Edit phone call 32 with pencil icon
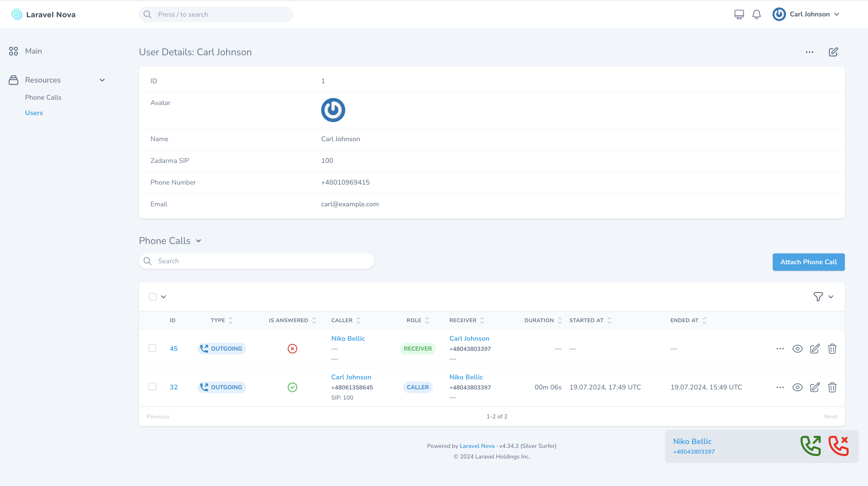Screen dimensions: 868x486 (815, 387)
